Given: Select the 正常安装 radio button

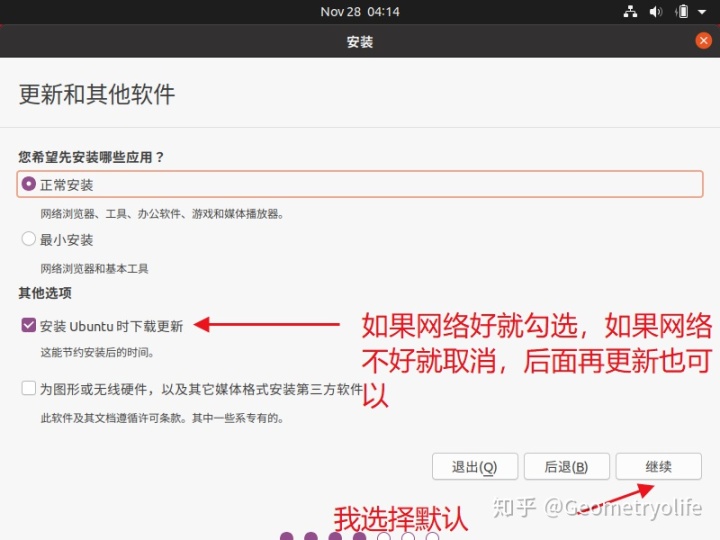Looking at the screenshot, I should click(x=28, y=184).
